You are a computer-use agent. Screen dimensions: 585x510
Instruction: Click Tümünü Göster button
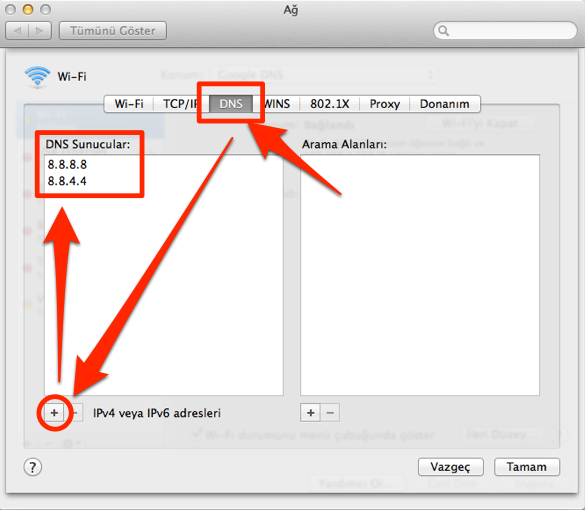coord(113,31)
